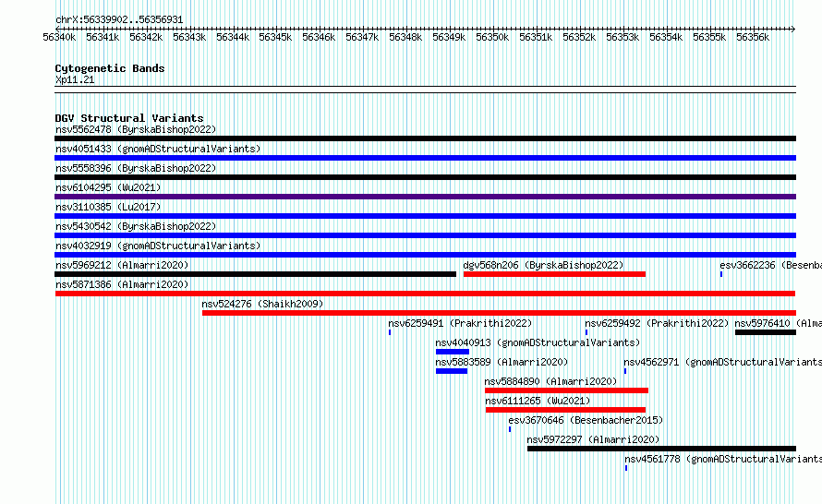This screenshot has width=822, height=504.
Task: Click the DGV Structural Variants track title
Action: [129, 118]
